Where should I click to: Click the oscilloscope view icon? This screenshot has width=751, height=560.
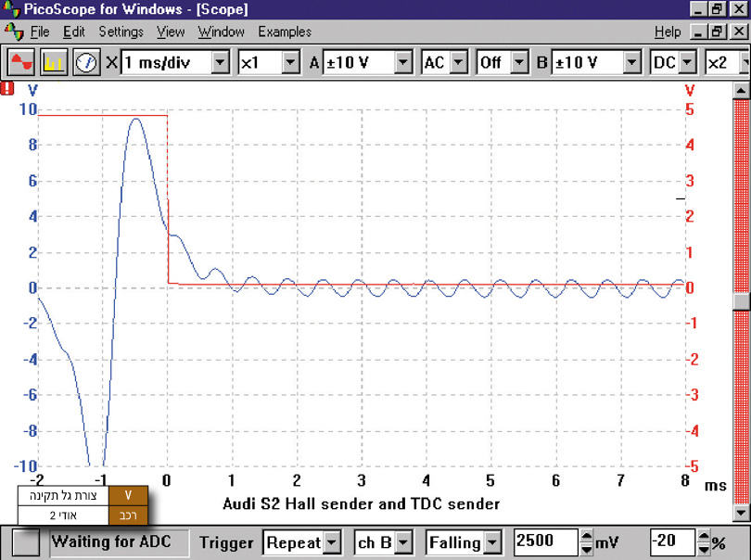click(20, 63)
